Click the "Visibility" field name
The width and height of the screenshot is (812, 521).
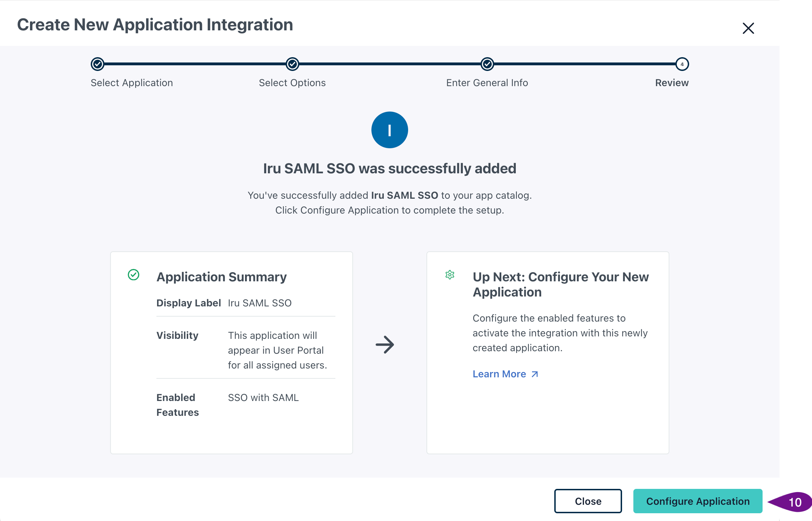(177, 335)
